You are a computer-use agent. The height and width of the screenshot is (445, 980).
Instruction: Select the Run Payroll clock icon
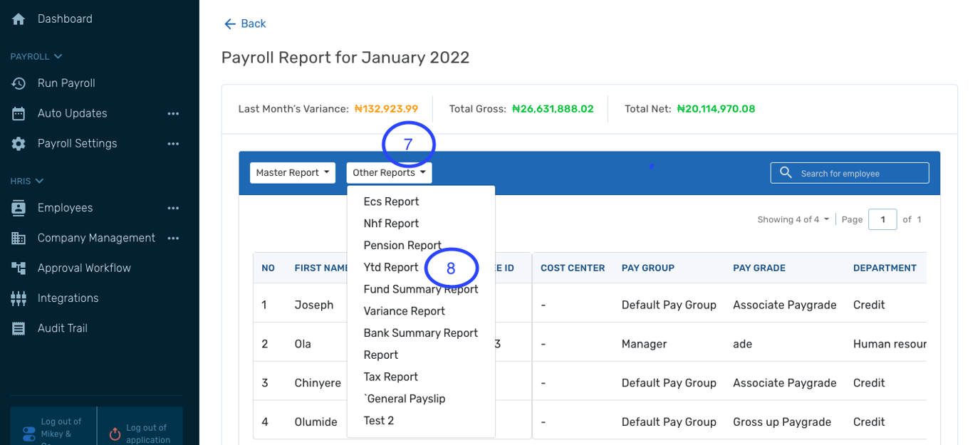point(19,83)
